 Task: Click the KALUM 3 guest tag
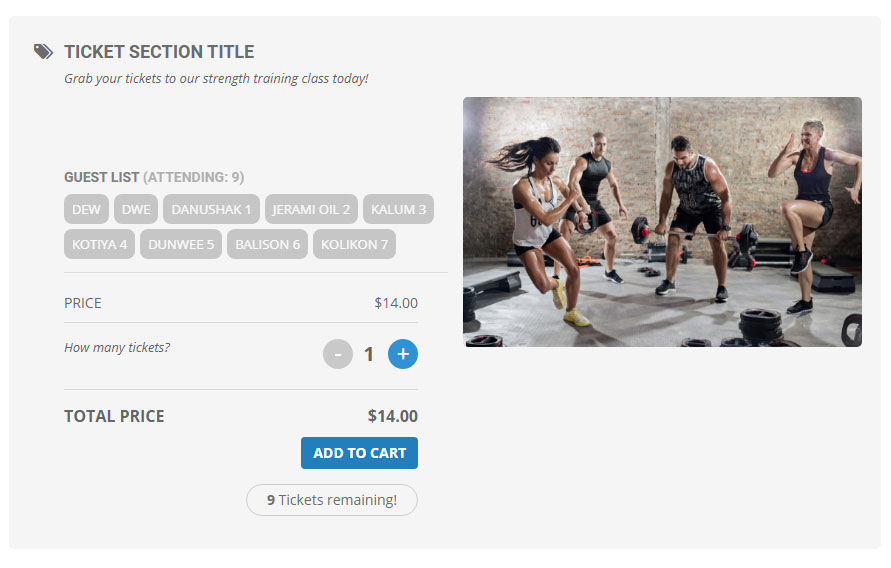point(398,209)
